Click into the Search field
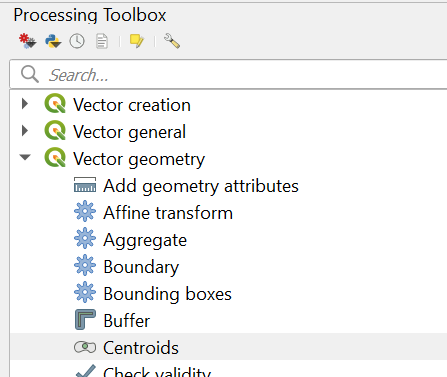The image size is (447, 377). tap(228, 74)
